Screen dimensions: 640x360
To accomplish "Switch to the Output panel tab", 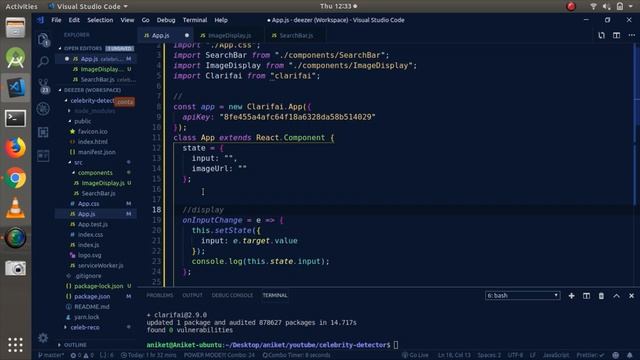I will pyautogui.click(x=192, y=295).
